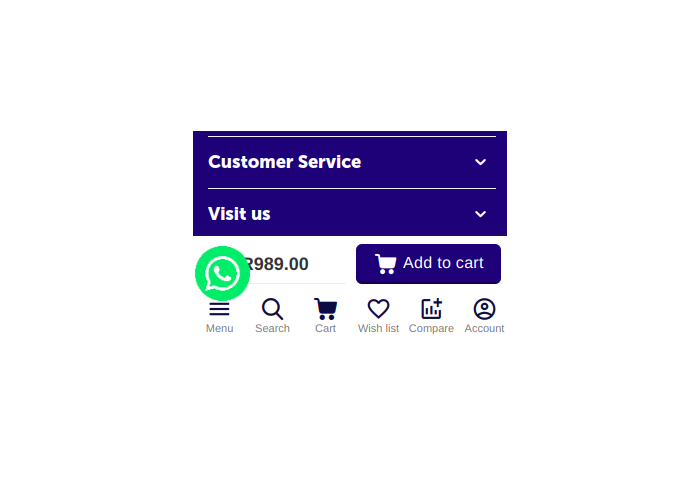The width and height of the screenshot is (700, 477).
Task: Select the Compare label
Action: 431,328
